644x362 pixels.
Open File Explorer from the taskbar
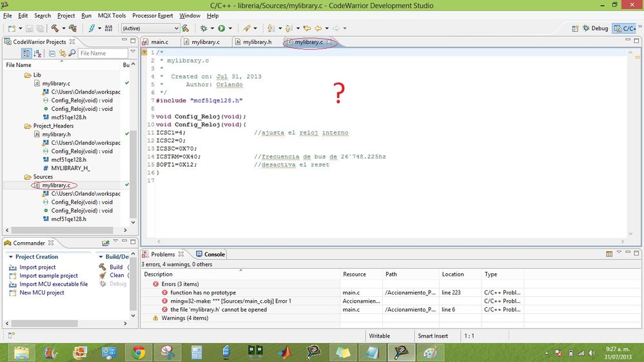[x=21, y=352]
